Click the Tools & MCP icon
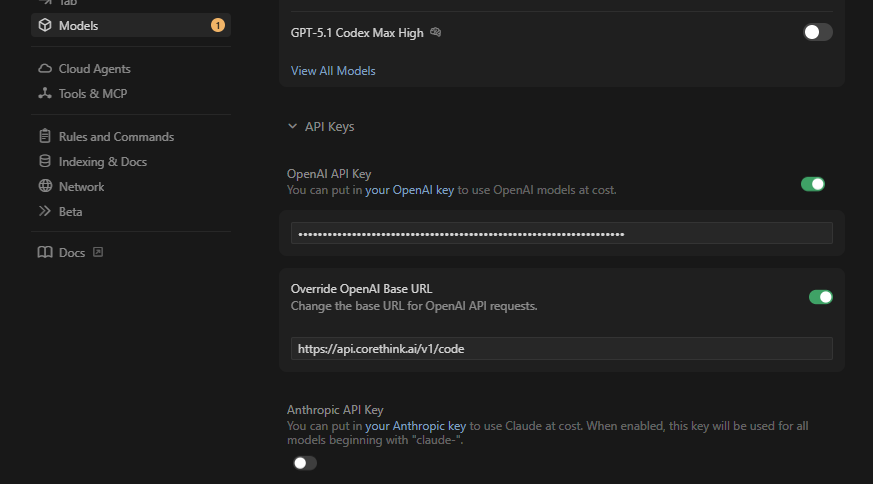Viewport: 873px width, 484px height. tap(45, 93)
